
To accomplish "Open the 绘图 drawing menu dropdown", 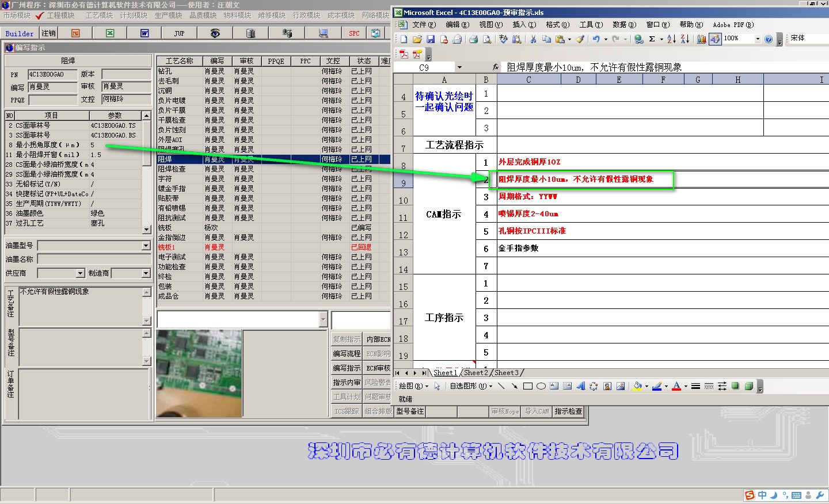I will (x=414, y=386).
